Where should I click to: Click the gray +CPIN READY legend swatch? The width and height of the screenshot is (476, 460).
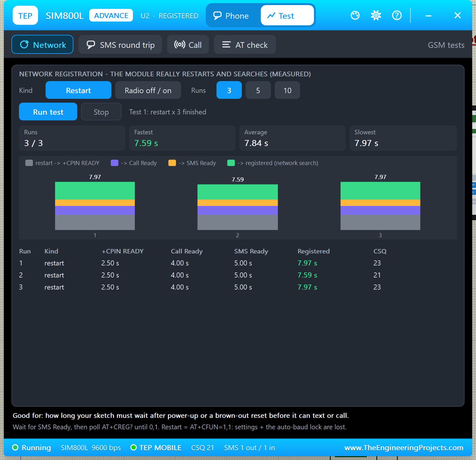click(29, 163)
